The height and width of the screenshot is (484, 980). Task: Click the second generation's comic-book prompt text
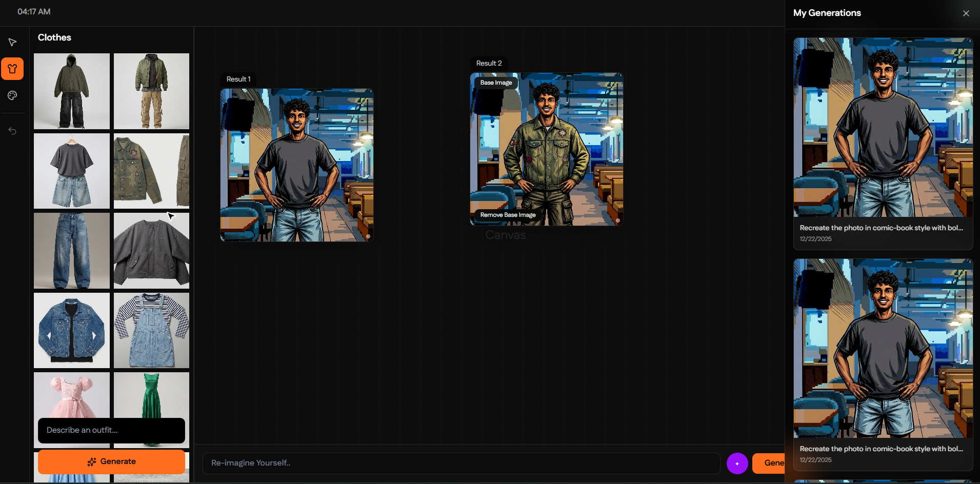882,449
